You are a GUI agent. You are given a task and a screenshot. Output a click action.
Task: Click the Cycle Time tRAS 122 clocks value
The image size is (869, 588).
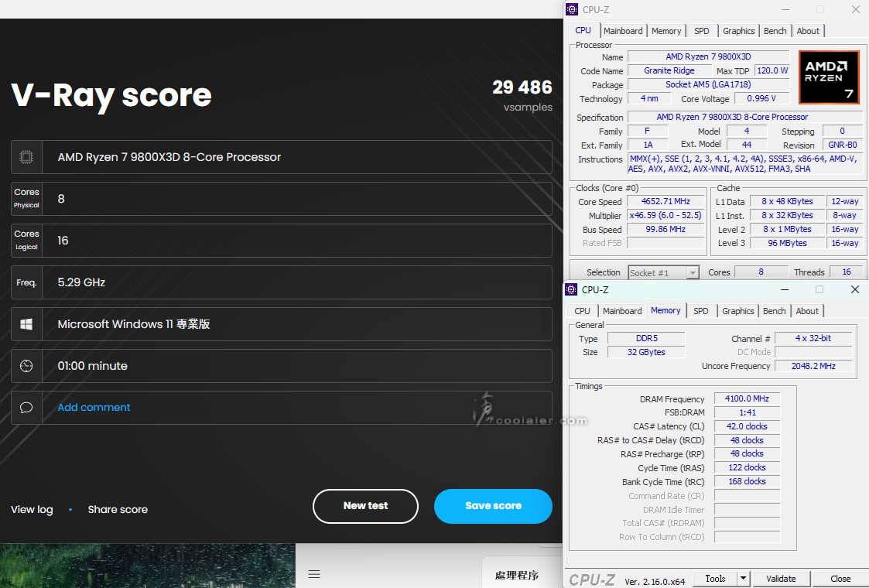[747, 467]
